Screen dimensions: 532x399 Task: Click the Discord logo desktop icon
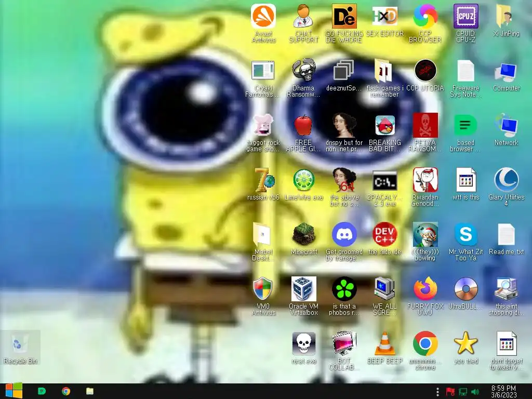tap(344, 234)
